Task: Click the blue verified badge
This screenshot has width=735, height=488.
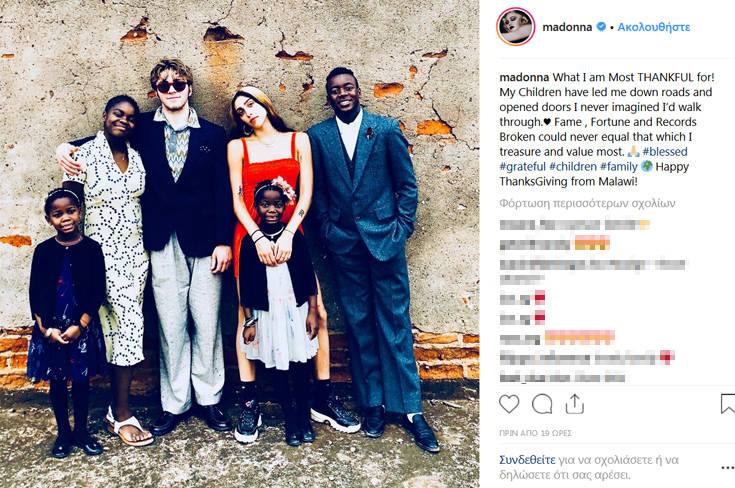Action: tap(601, 27)
